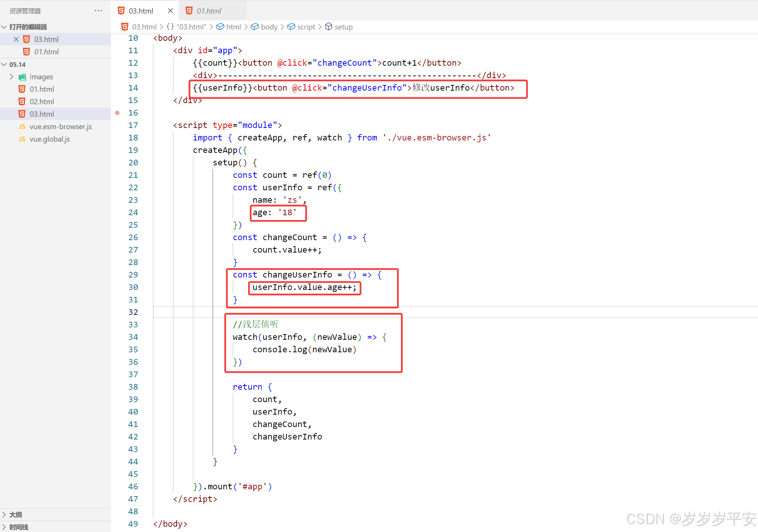Toggle the breakpoint dot on line 16
The height and width of the screenshot is (532, 758).
(x=117, y=113)
